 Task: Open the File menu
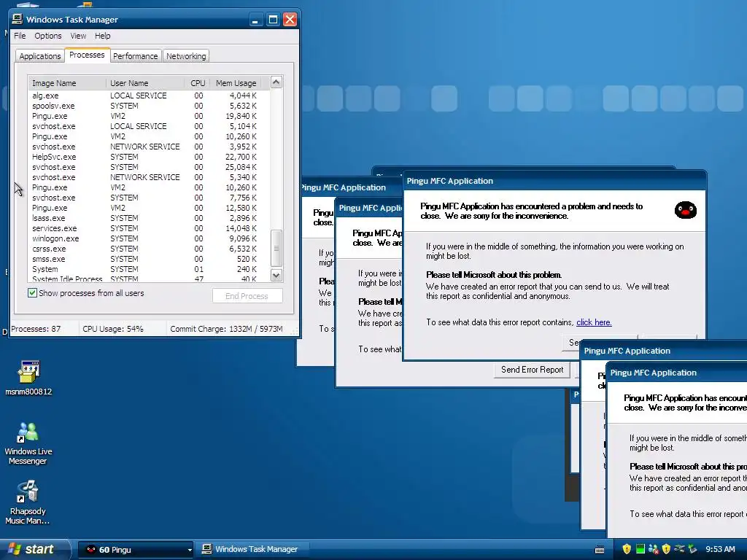coord(20,36)
